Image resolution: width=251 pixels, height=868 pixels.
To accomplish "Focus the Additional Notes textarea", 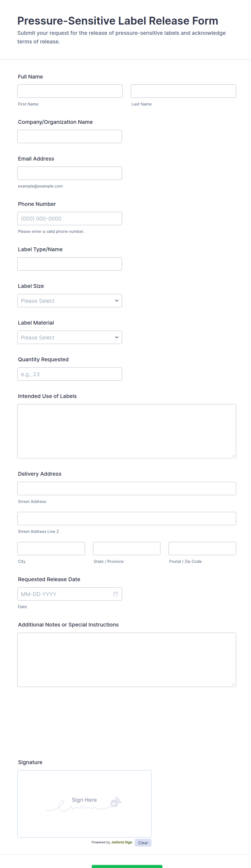I will (x=126, y=659).
